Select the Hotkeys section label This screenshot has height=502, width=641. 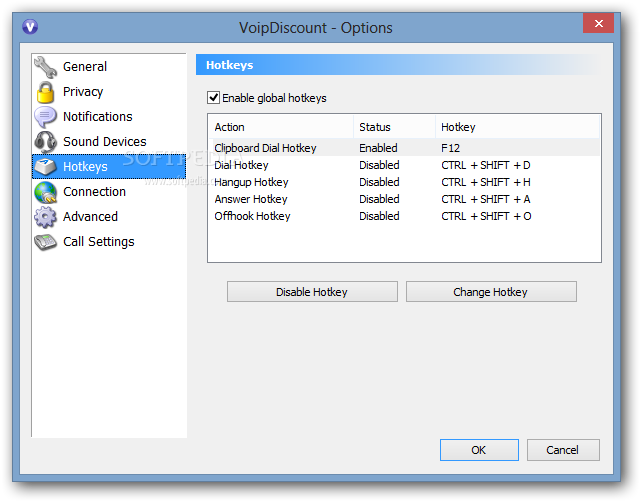[x=85, y=167]
